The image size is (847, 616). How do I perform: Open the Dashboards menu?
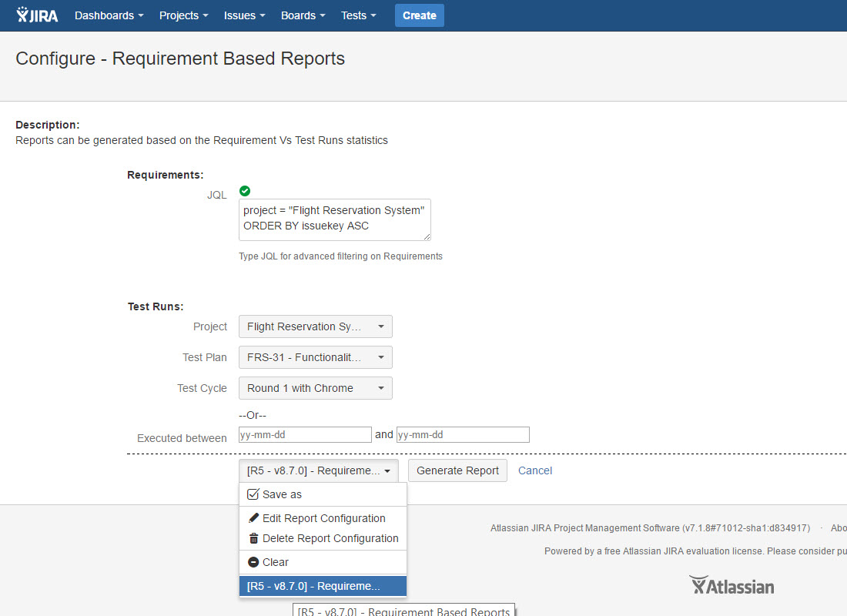(109, 15)
